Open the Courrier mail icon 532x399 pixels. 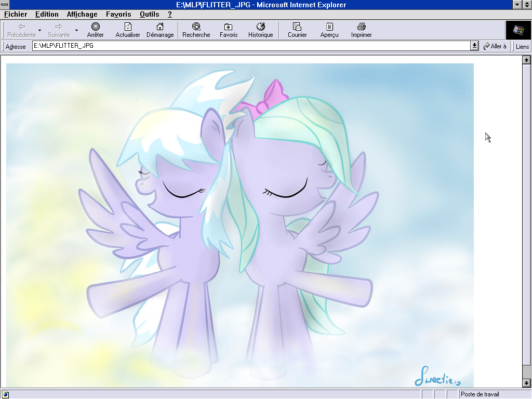(x=297, y=27)
